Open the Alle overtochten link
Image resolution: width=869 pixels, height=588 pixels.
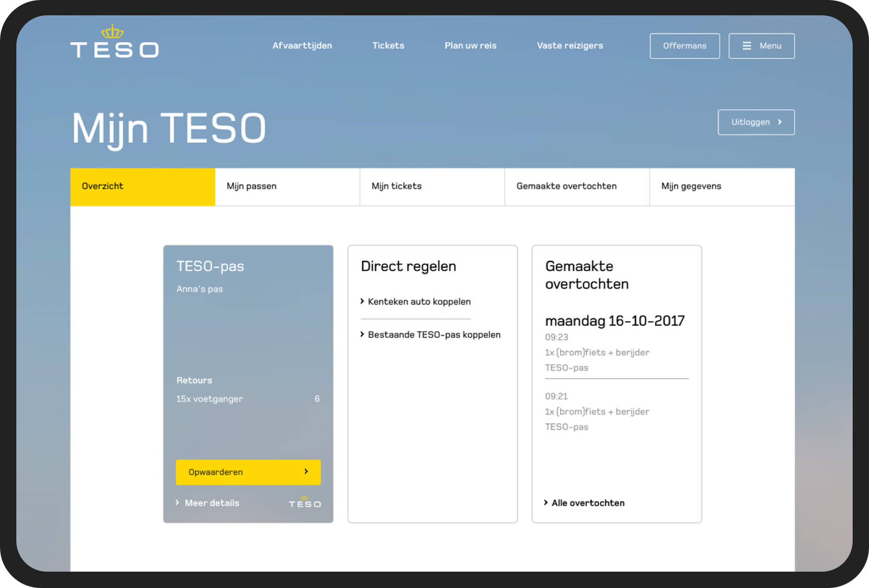(x=584, y=503)
